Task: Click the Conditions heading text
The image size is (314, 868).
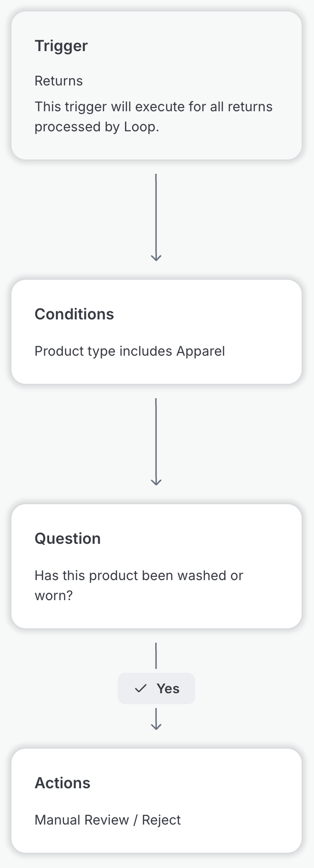Action: (x=74, y=314)
